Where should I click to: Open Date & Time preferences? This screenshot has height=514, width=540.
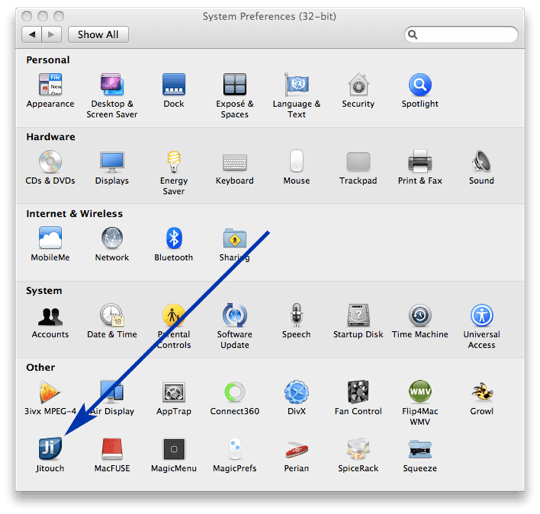112,321
